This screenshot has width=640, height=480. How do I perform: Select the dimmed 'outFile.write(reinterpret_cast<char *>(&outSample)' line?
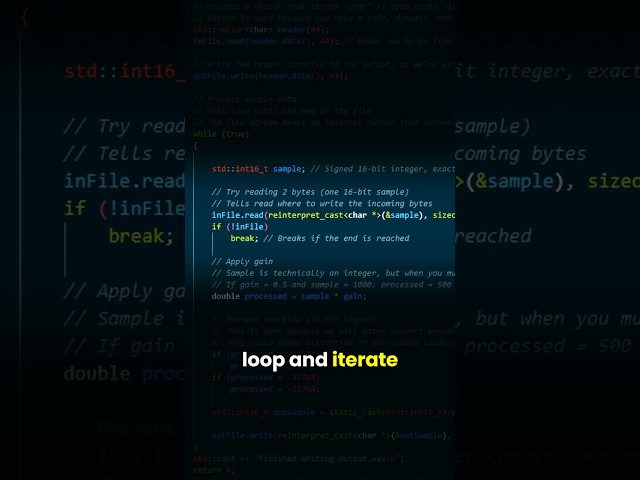(x=331, y=436)
